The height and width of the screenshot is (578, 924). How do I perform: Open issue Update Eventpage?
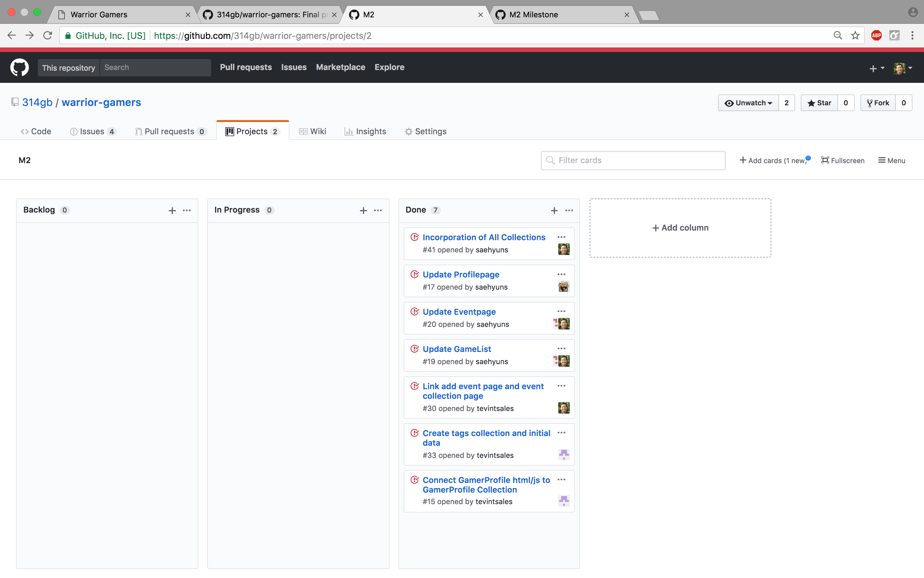459,311
